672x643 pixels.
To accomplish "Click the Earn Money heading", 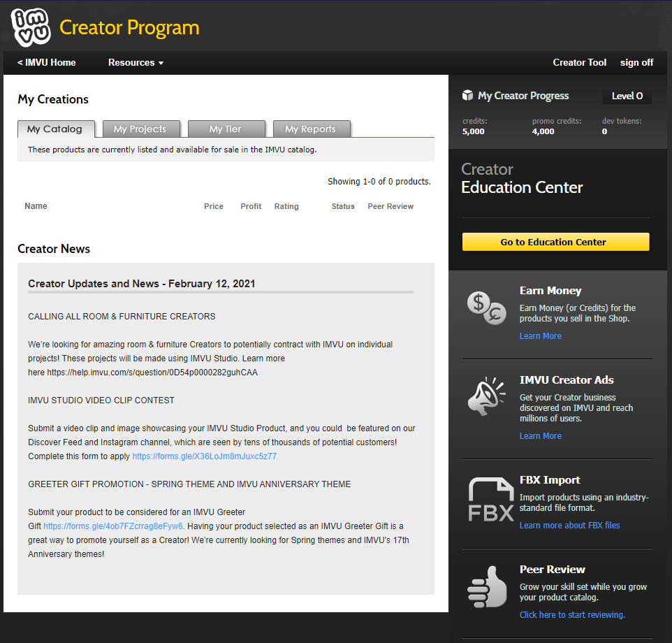I will click(x=550, y=291).
